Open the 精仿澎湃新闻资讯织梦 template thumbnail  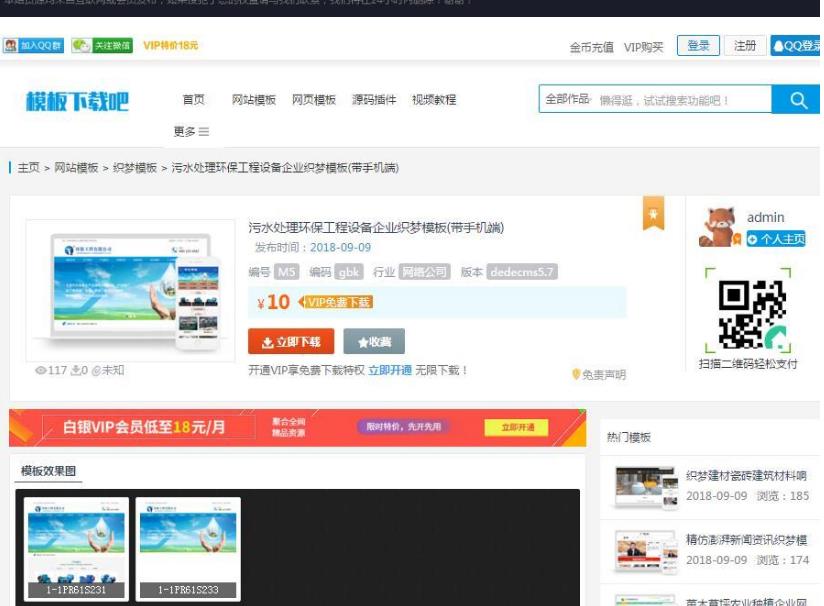[x=646, y=551]
